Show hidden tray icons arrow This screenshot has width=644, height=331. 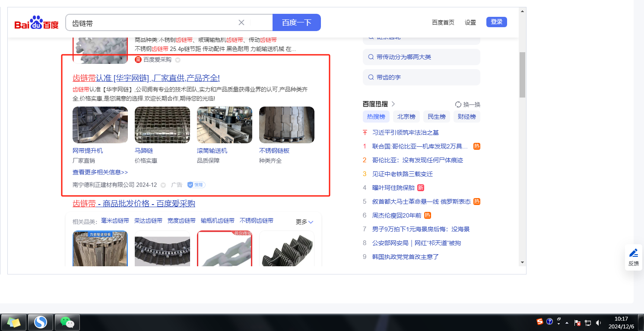[x=567, y=323]
